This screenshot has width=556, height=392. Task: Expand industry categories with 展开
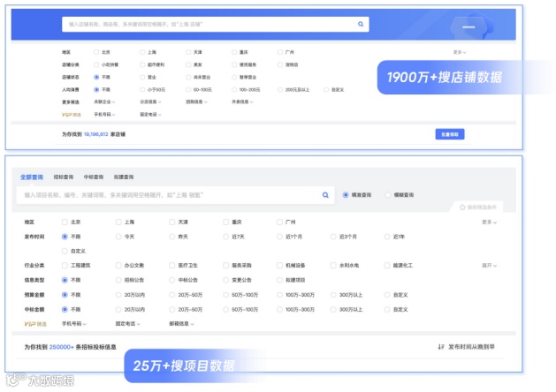pos(489,265)
